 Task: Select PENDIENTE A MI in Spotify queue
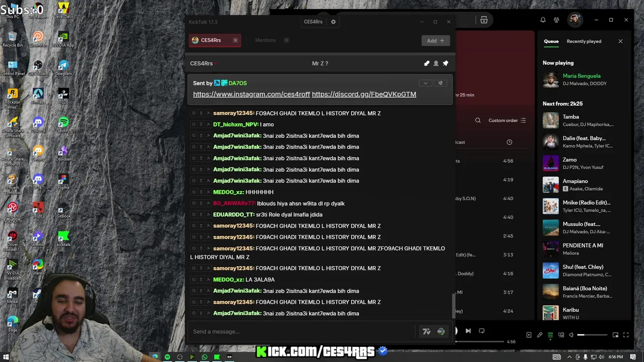coord(583,249)
